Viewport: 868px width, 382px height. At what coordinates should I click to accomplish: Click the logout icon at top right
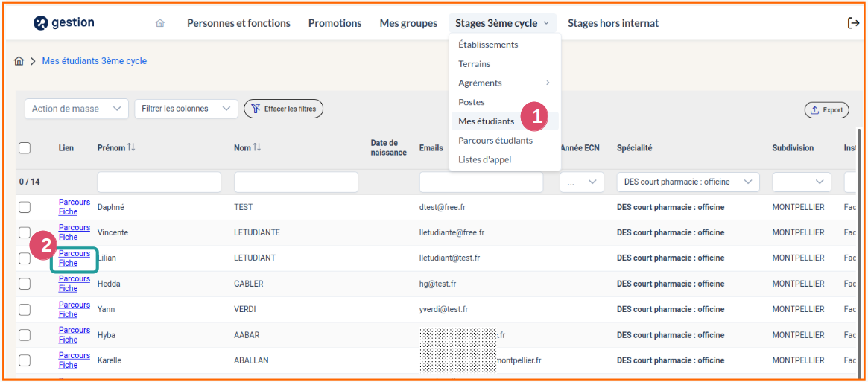(x=853, y=22)
